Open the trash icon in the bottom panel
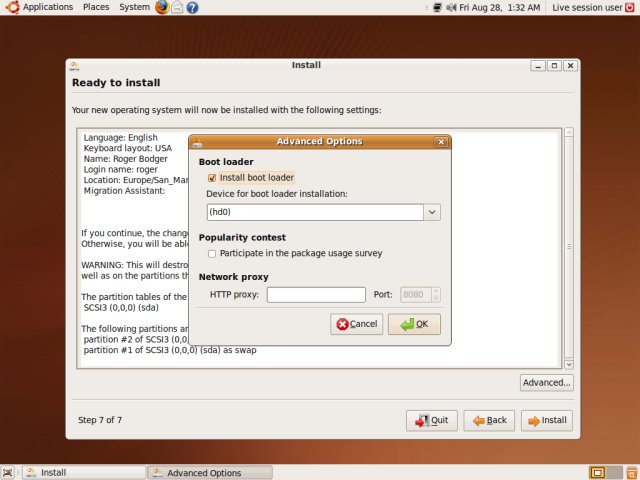The image size is (640, 480). (x=632, y=473)
